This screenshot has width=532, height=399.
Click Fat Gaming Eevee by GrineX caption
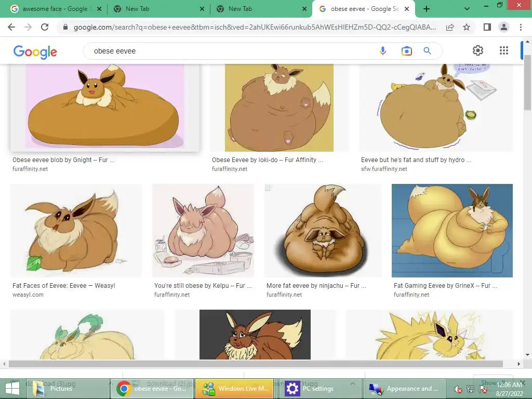(x=445, y=286)
